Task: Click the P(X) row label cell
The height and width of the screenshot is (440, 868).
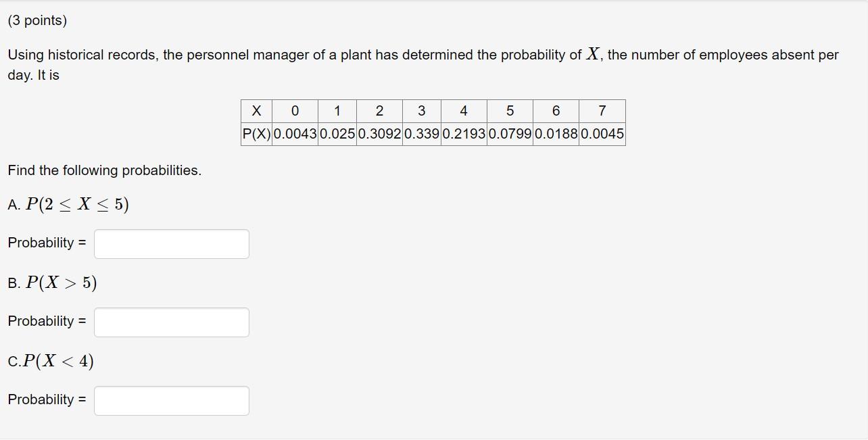Action: pos(256,135)
